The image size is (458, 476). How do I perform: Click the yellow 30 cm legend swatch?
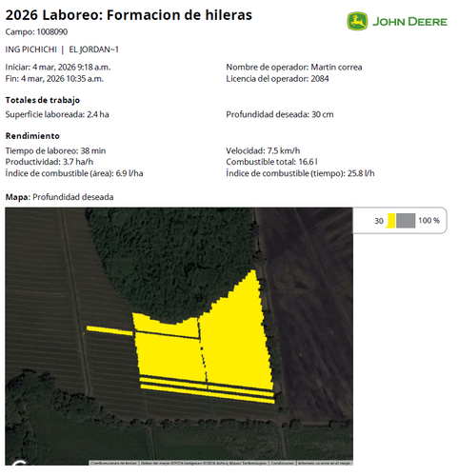coord(391,221)
